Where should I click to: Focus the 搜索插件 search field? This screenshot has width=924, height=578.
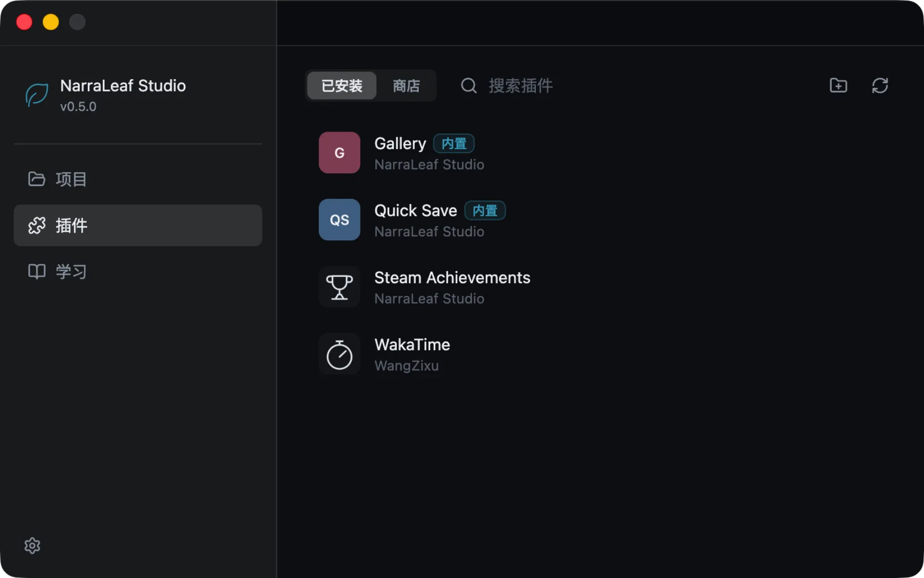pyautogui.click(x=520, y=85)
